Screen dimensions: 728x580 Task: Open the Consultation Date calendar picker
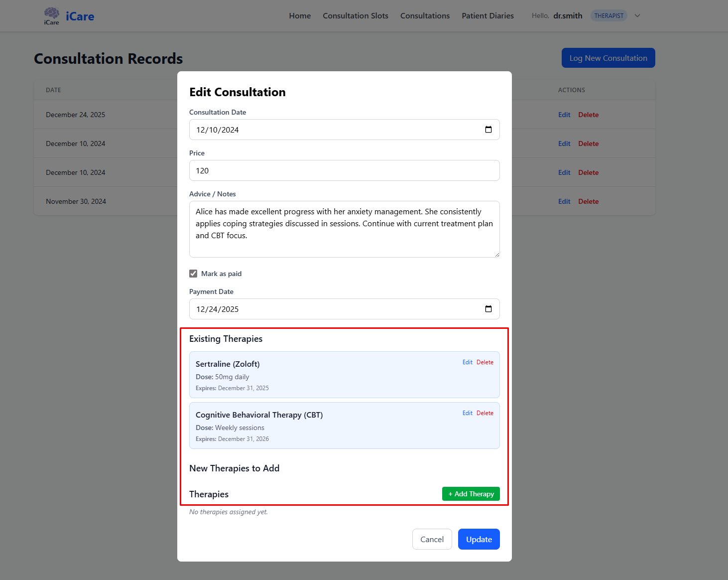point(488,130)
